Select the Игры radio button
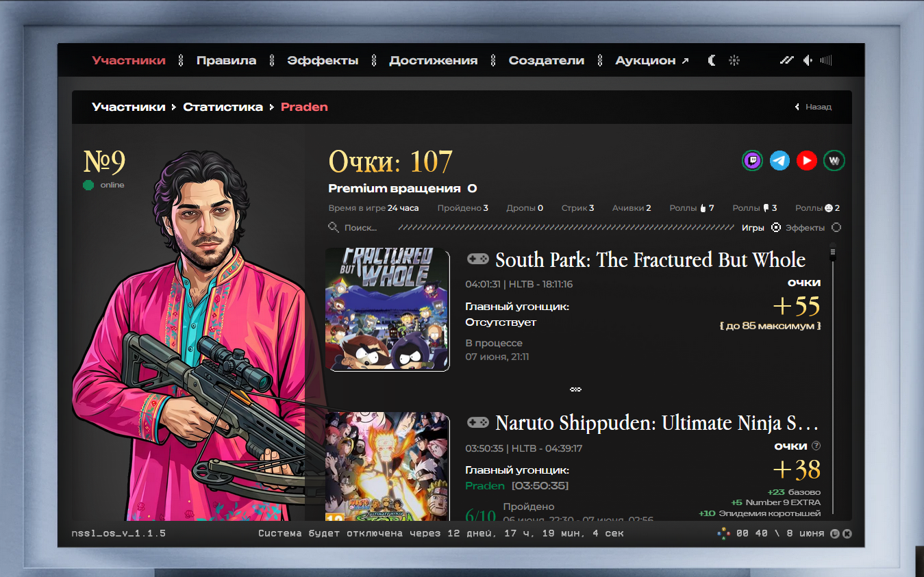924x577 pixels. (x=776, y=228)
